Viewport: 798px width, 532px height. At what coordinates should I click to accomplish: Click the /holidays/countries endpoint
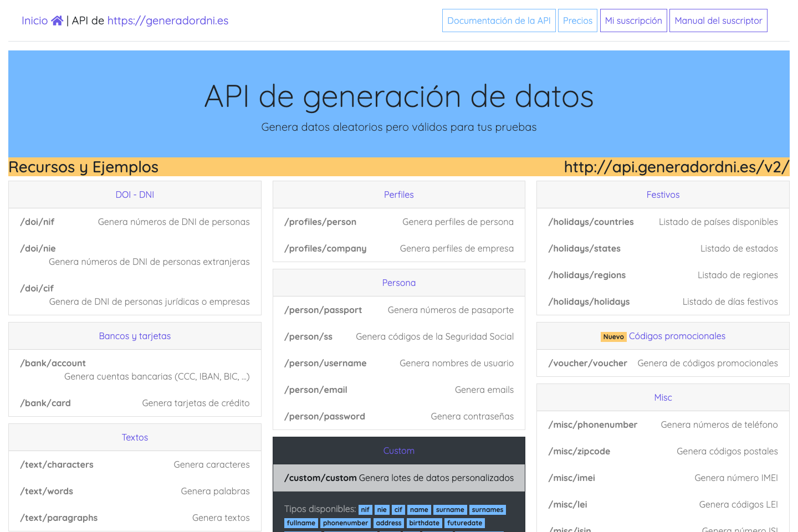tap(591, 222)
